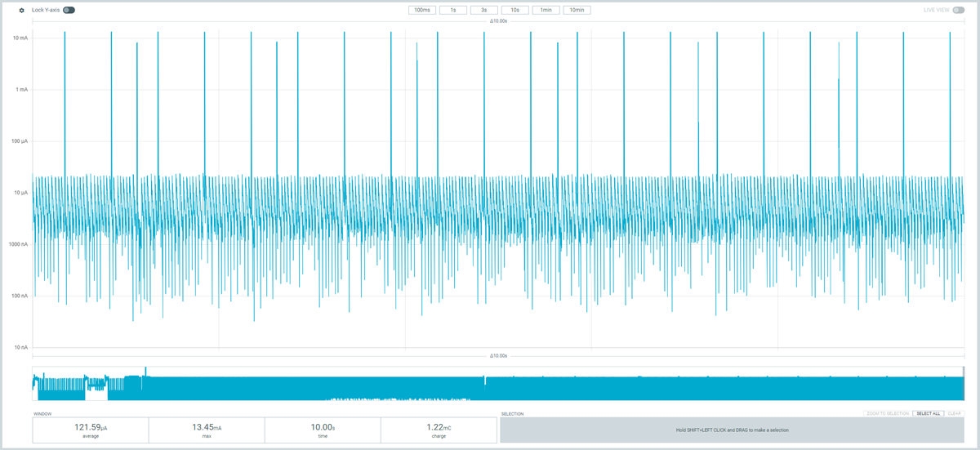Clear the current selection

pos(954,414)
